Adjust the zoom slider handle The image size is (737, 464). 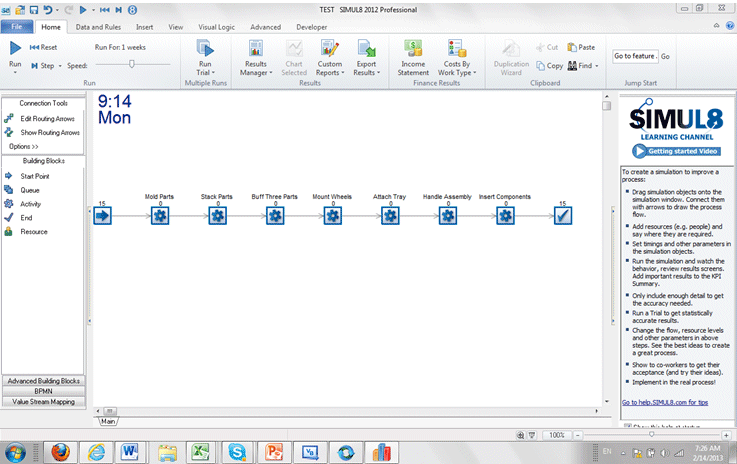click(651, 435)
